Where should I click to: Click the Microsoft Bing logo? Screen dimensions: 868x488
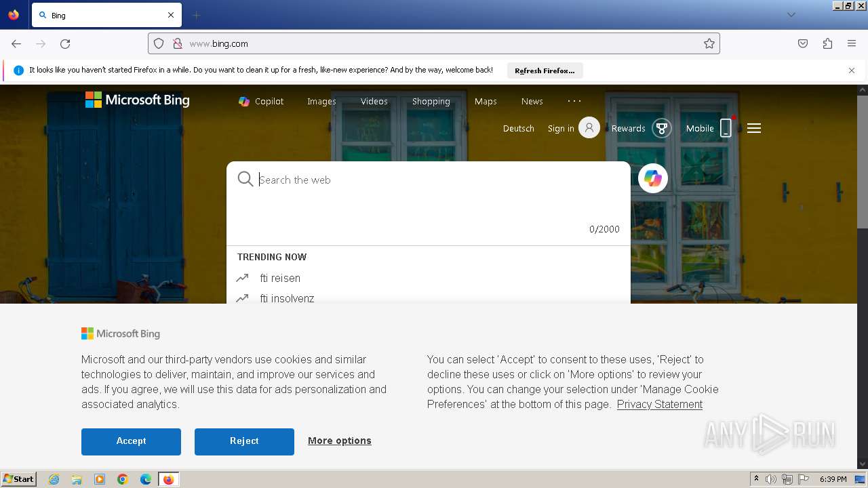click(138, 100)
